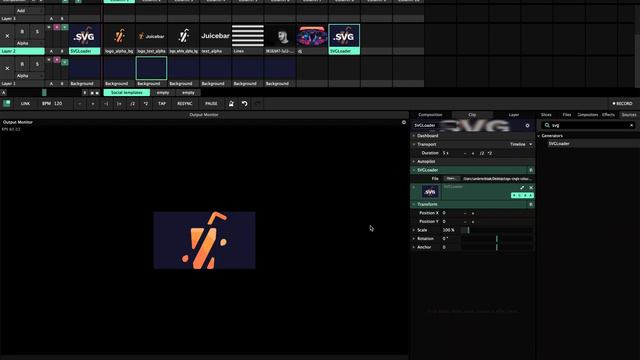
Task: Remove the SVGLoader source with its X
Action: pyautogui.click(x=531, y=187)
